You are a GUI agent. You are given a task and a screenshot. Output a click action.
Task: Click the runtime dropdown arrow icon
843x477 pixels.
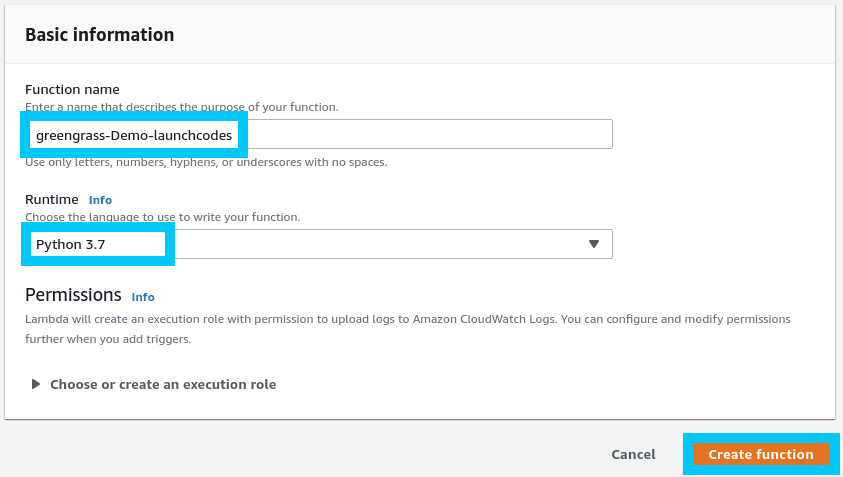pyautogui.click(x=593, y=244)
